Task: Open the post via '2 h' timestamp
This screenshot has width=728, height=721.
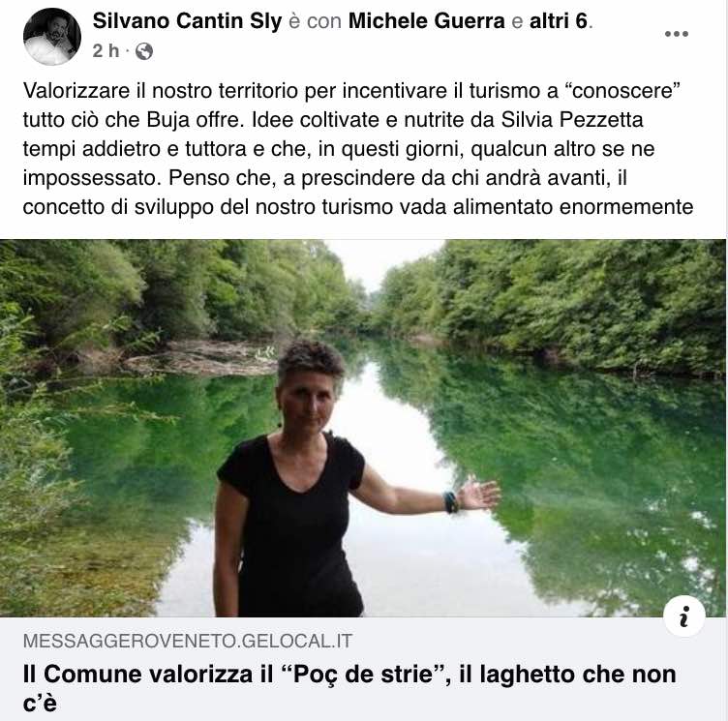Action: tap(106, 51)
